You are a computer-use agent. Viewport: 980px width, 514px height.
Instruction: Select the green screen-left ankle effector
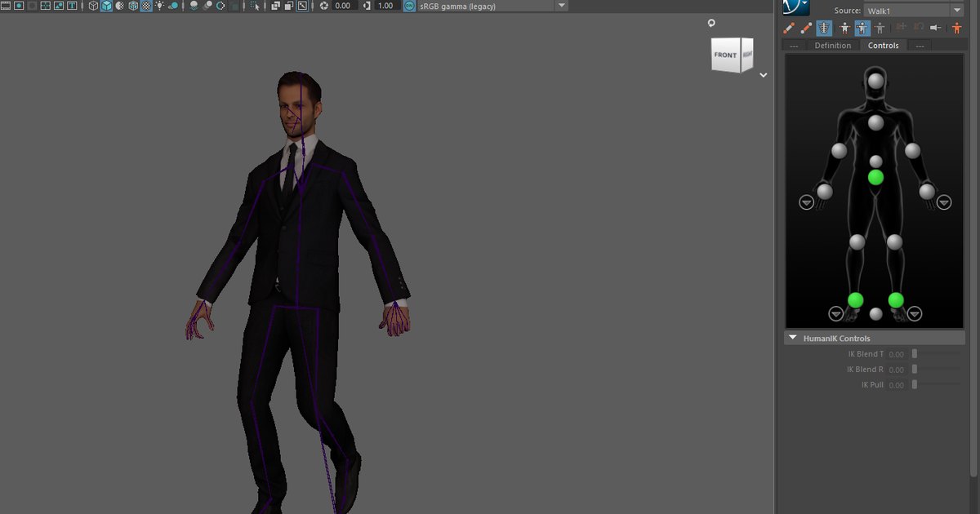(x=855, y=300)
